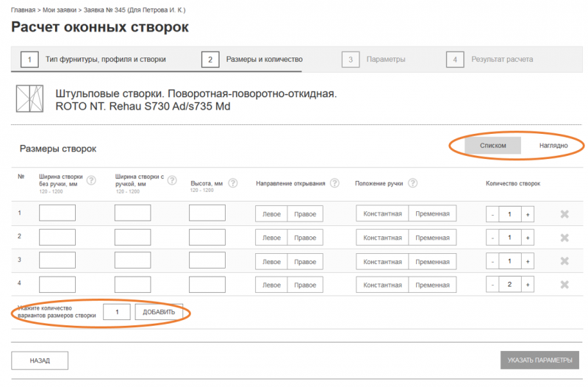Select Правое direction in row 2
This screenshot has height=387, width=588.
pyautogui.click(x=305, y=238)
